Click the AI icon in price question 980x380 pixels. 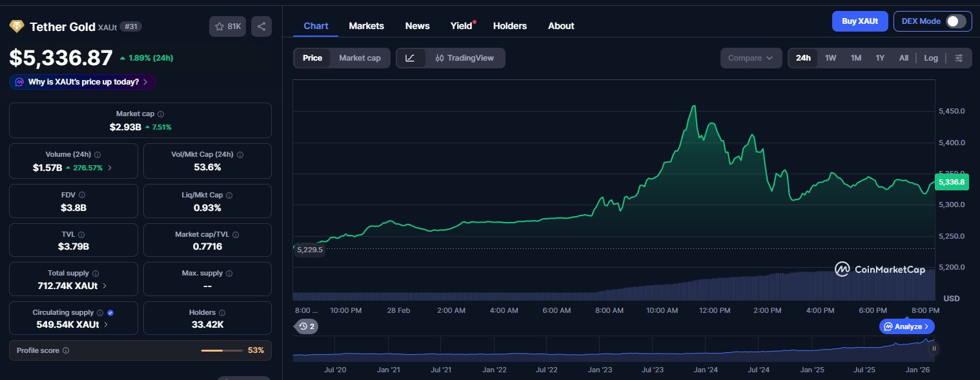pyautogui.click(x=19, y=82)
